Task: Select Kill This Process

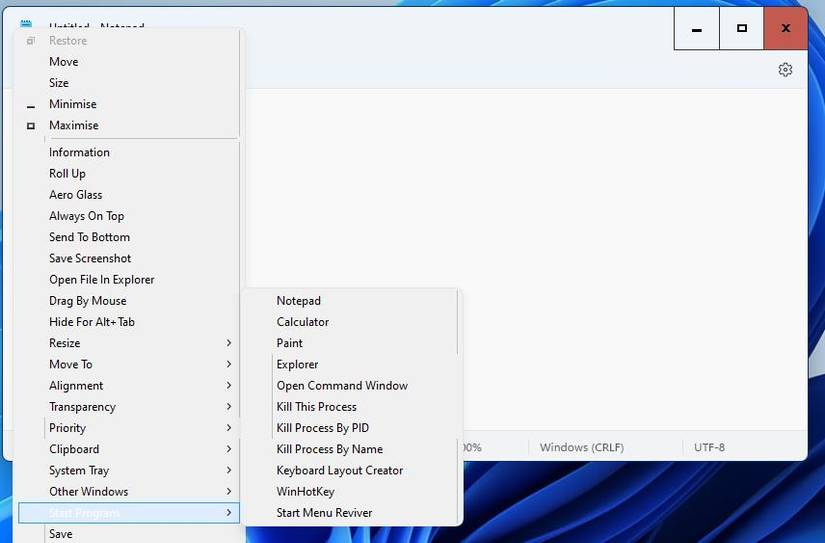Action: pyautogui.click(x=351, y=407)
